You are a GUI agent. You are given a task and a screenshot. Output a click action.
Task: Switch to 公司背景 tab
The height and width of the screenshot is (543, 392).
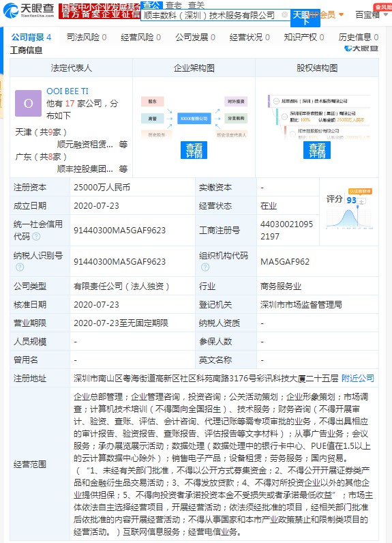pos(31,37)
